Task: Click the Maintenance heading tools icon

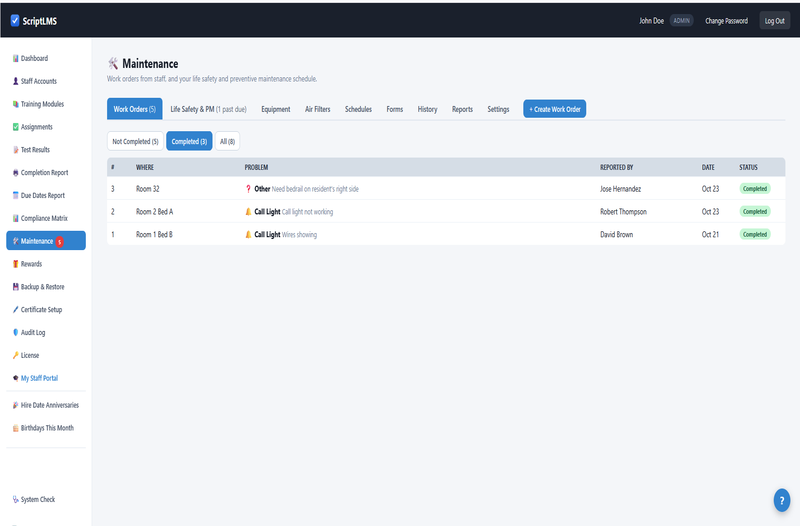Action: tap(113, 64)
